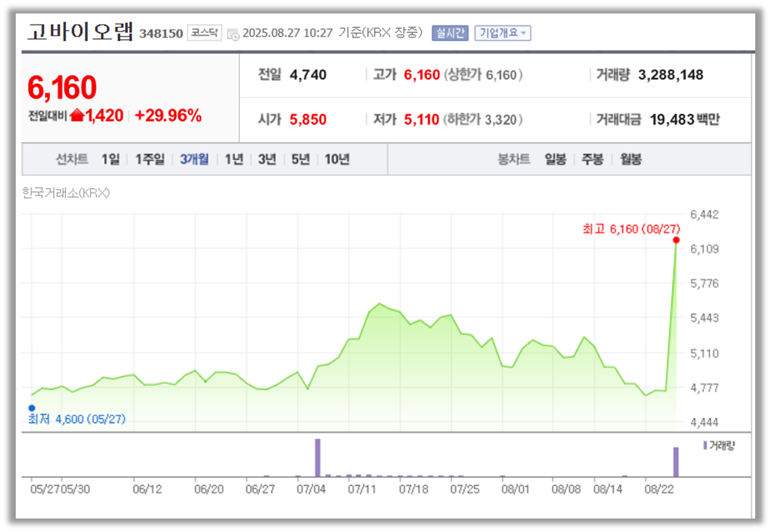The image size is (771, 532).
Task: Click the +29.96% change value
Action: pos(168,115)
